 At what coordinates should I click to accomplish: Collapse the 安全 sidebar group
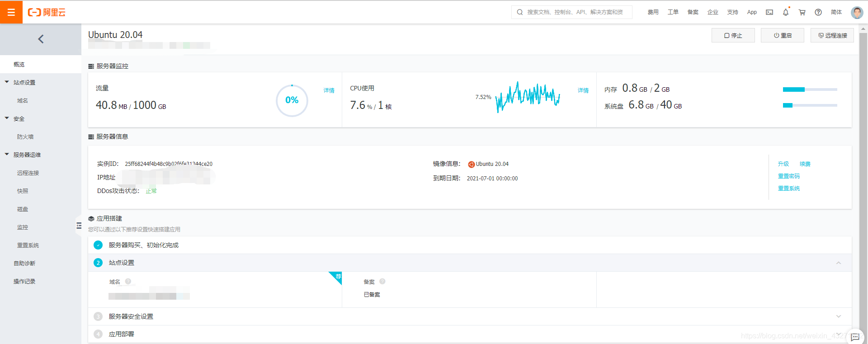click(x=7, y=118)
